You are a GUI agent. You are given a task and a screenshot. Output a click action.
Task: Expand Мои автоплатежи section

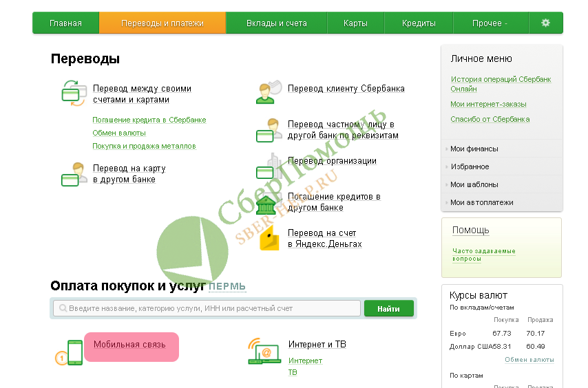tap(481, 202)
